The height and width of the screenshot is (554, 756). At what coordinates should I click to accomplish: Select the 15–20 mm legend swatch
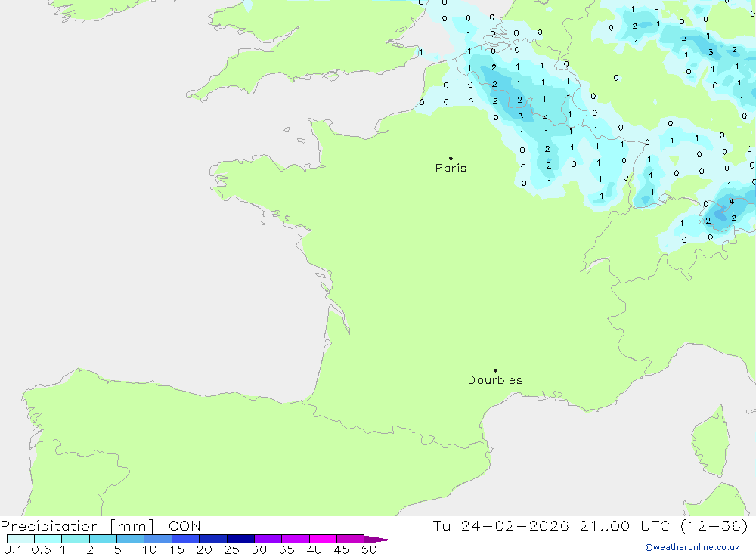pyautogui.click(x=185, y=539)
